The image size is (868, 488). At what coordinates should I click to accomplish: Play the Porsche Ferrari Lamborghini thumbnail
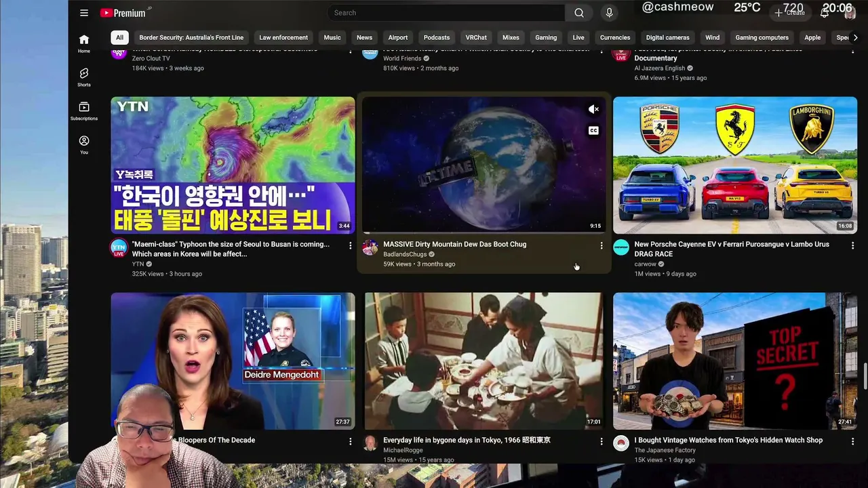pos(735,165)
